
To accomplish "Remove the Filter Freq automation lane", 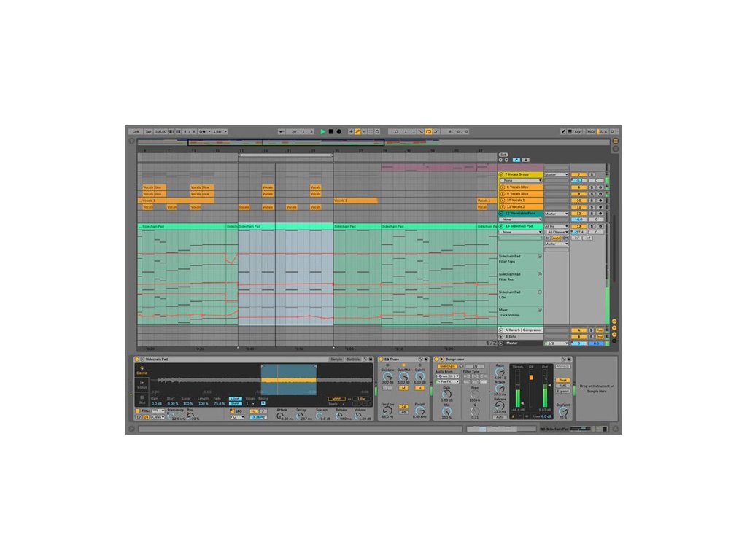I will [540, 256].
